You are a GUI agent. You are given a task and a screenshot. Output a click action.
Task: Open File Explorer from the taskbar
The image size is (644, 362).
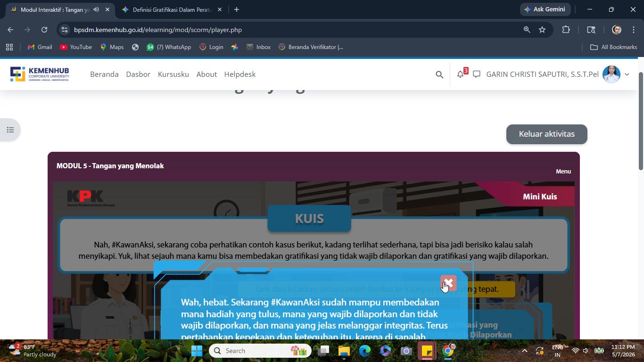344,351
